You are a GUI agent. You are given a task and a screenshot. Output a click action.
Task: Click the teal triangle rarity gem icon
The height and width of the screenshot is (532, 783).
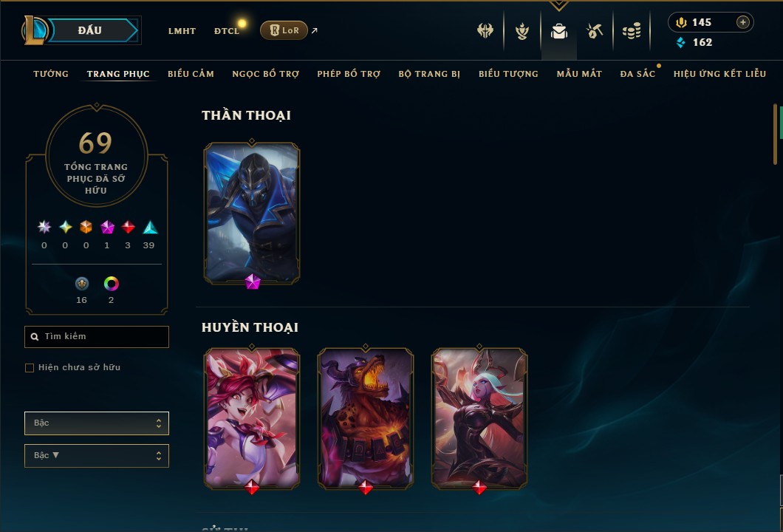pyautogui.click(x=150, y=228)
